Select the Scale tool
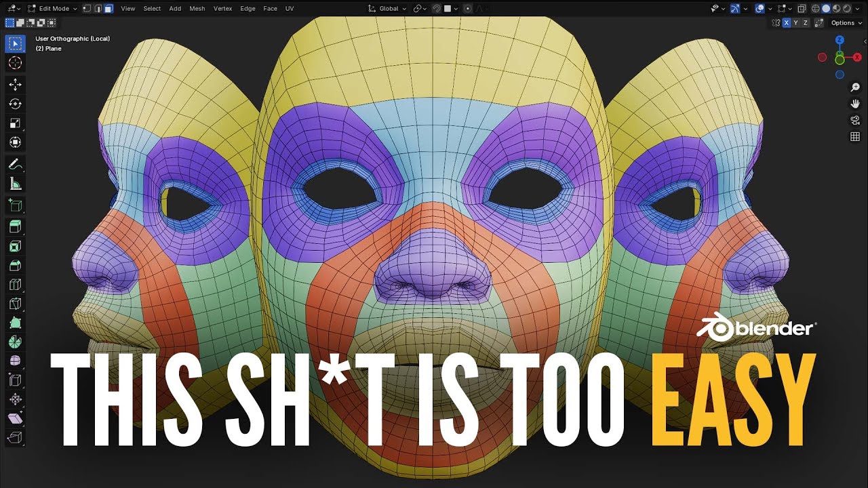 (16, 123)
